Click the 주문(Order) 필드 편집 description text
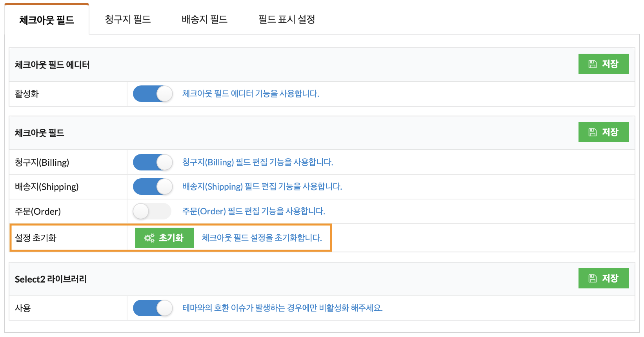Image resolution: width=644 pixels, height=337 pixels. pyautogui.click(x=254, y=211)
